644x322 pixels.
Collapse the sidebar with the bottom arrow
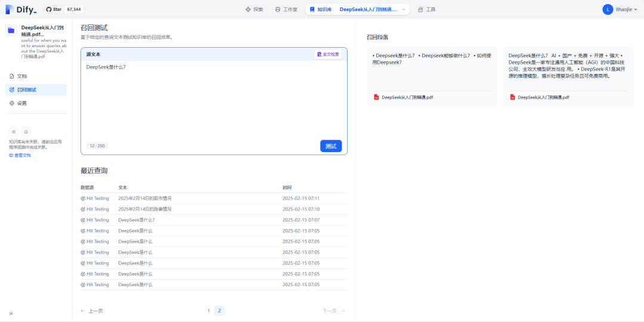point(11,314)
